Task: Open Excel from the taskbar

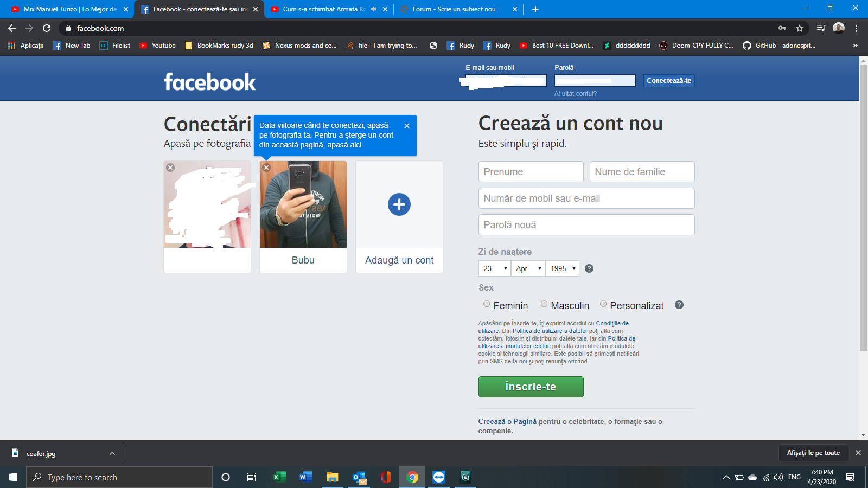Action: coord(279,477)
